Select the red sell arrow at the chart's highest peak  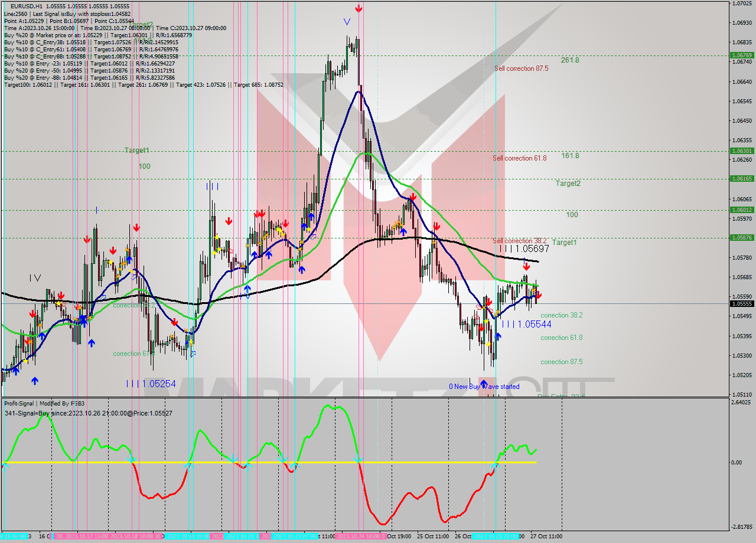click(x=359, y=9)
